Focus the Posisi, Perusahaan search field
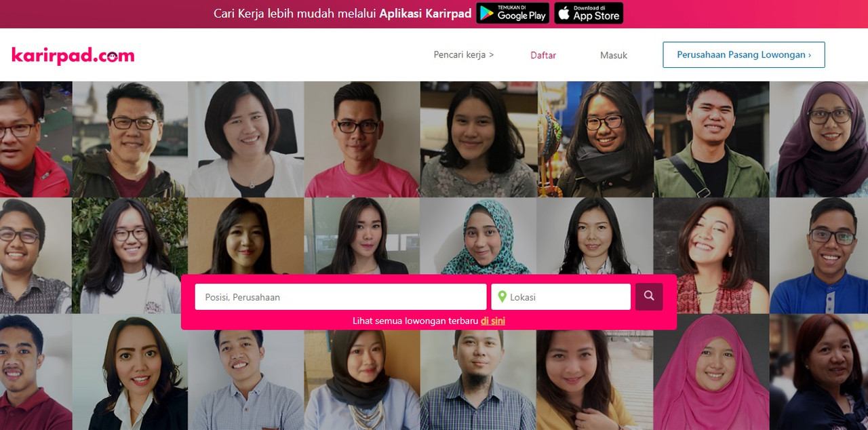The height and width of the screenshot is (430, 868). click(340, 296)
